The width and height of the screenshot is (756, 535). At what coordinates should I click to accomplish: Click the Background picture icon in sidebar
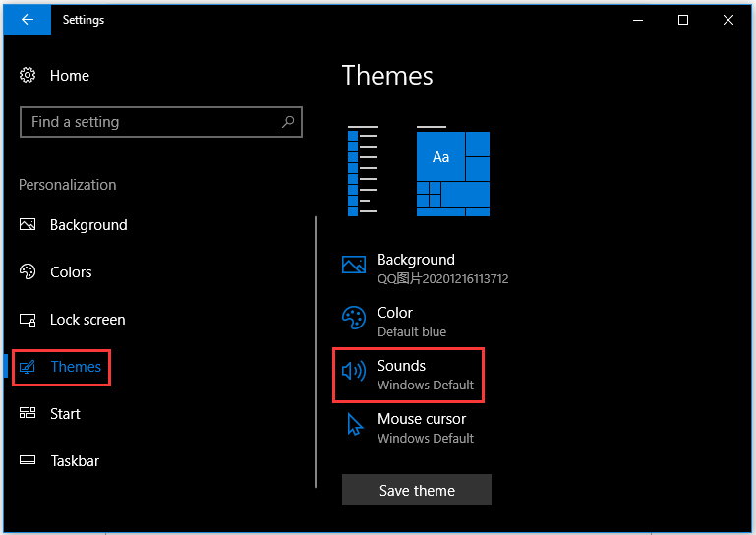coord(28,224)
